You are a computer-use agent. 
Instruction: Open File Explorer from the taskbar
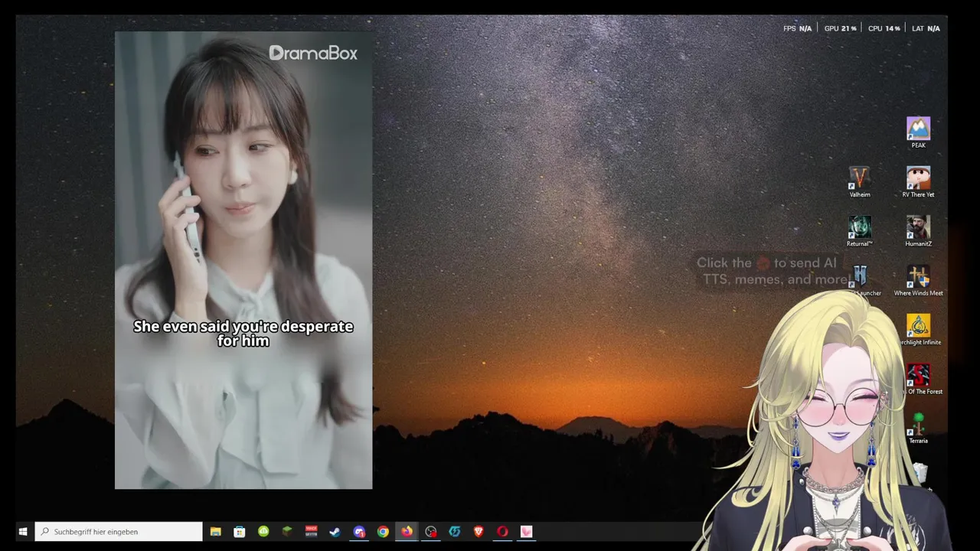[216, 532]
